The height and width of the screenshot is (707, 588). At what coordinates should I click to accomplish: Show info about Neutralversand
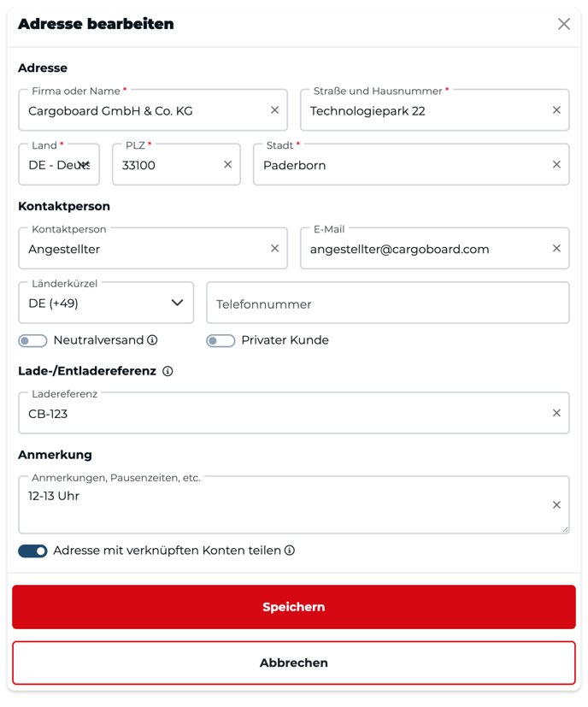152,340
